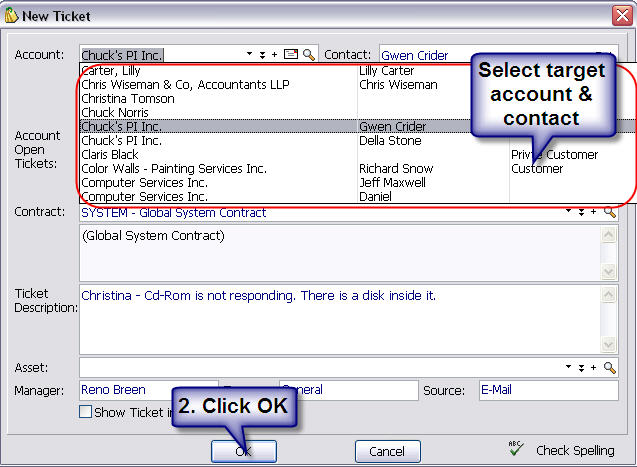Open account card icon beside Account field
The height and width of the screenshot is (467, 637).
(291, 55)
